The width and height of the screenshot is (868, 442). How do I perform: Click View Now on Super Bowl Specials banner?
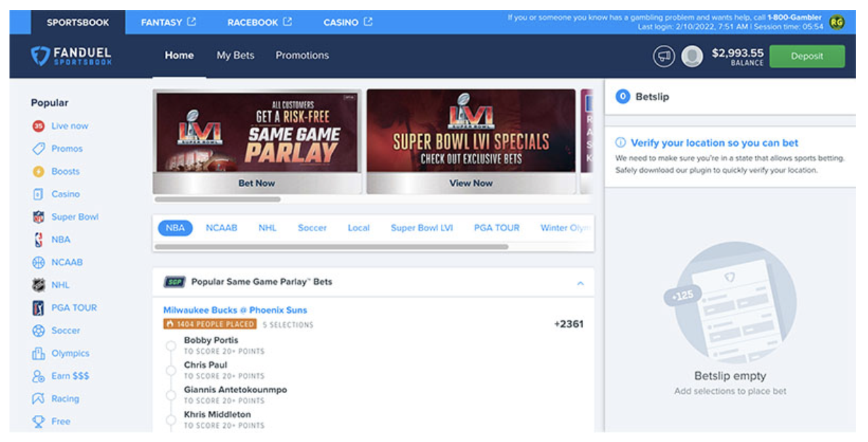(x=471, y=183)
